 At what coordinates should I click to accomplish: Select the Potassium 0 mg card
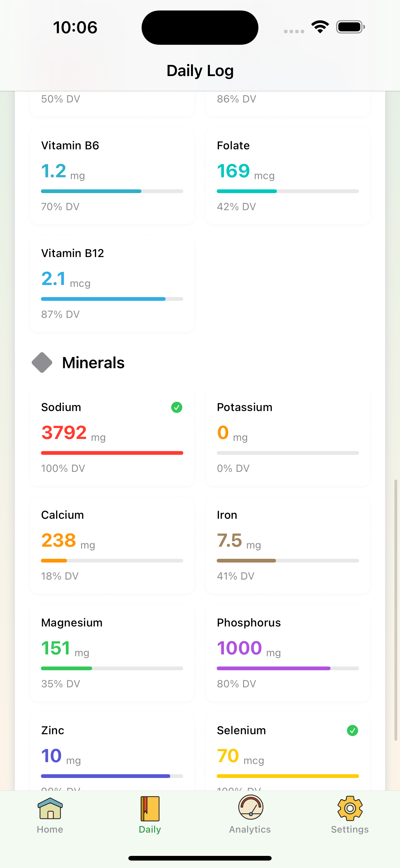click(x=288, y=437)
